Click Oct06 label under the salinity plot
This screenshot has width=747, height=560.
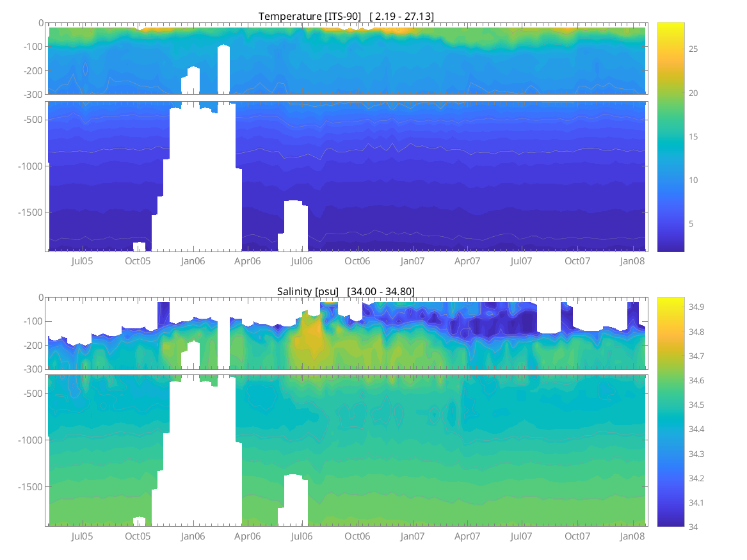coord(357,536)
